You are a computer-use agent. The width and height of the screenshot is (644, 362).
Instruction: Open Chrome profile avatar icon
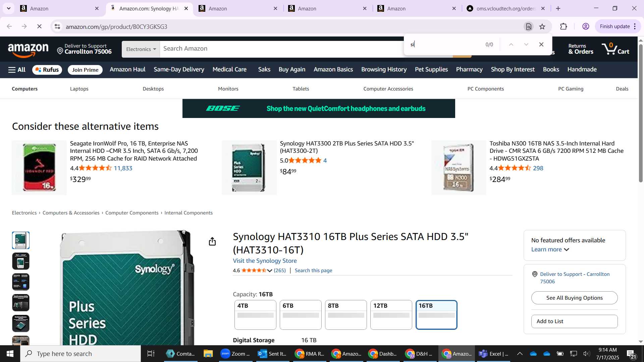[x=586, y=26]
